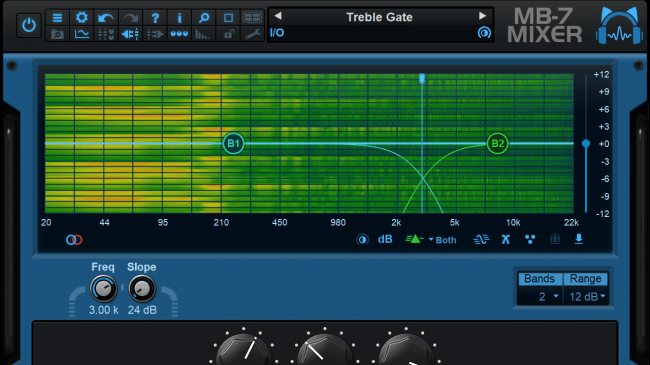
Task: Select the B1 band node
Action: coord(233,144)
